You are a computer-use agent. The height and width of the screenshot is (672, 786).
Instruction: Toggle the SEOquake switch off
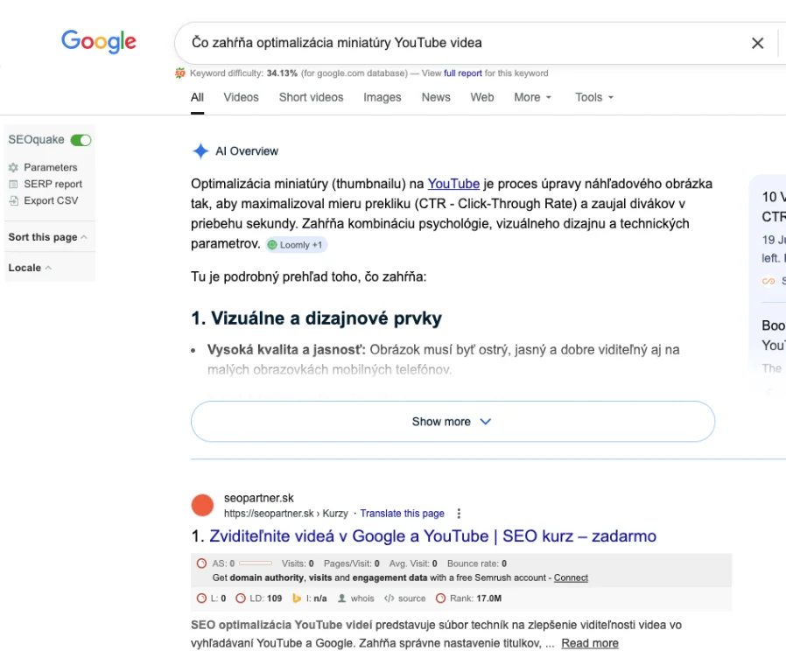tap(81, 140)
